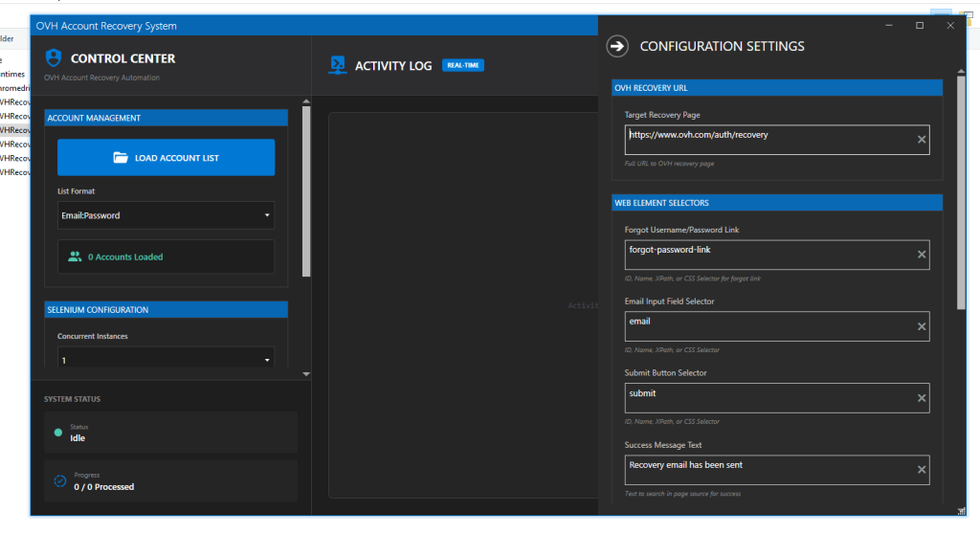Image resolution: width=980 pixels, height=534 pixels.
Task: Open the List Format dropdown
Action: 166,215
